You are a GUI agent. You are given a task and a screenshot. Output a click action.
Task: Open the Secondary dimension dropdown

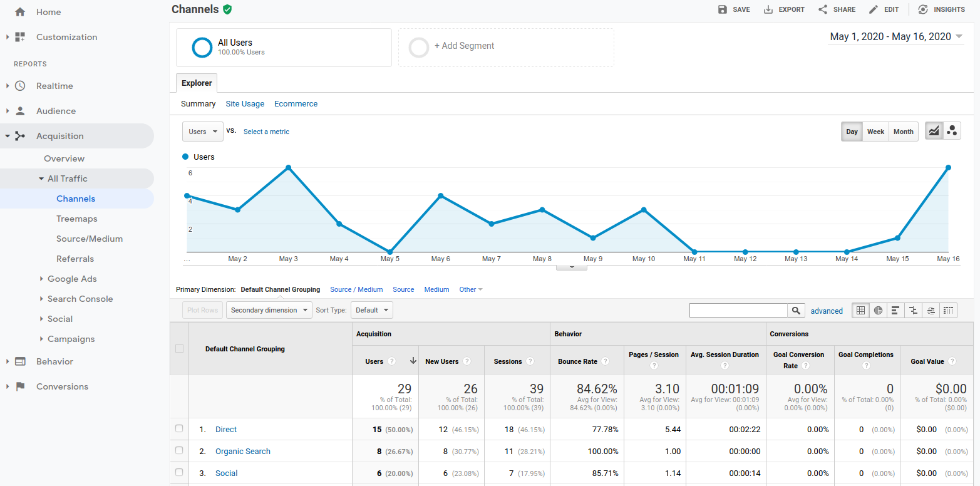point(269,310)
